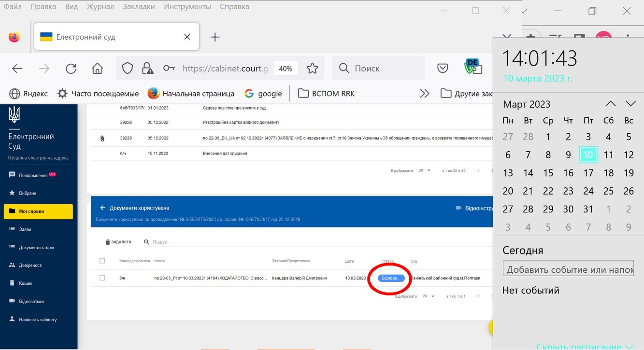Click the blue Відправ... status badge
Viewport: 644px width, 350px height.
tap(391, 278)
